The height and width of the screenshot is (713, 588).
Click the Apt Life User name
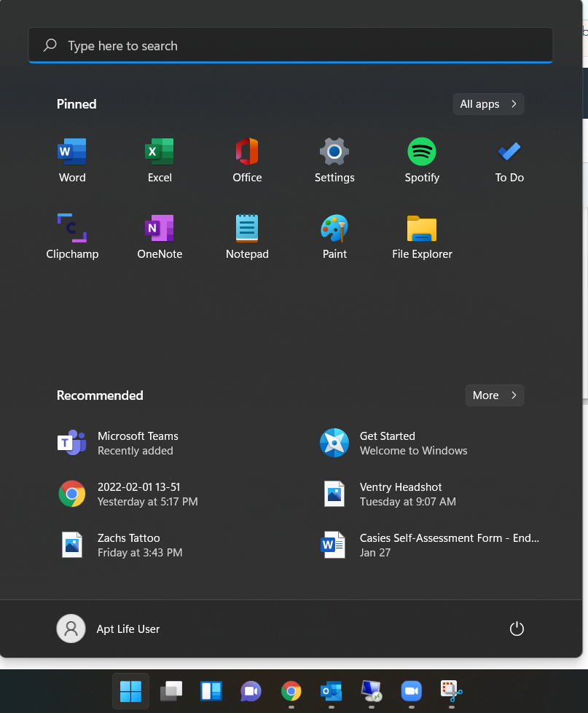click(128, 629)
